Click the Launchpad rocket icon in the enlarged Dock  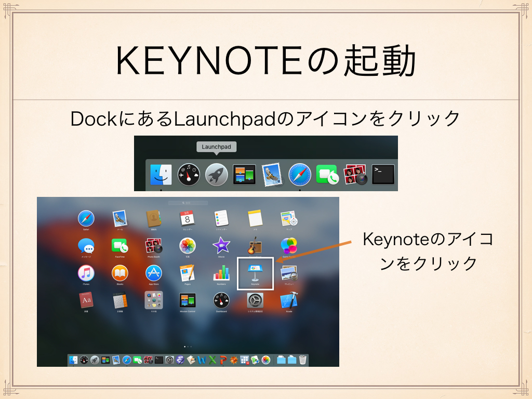[216, 175]
